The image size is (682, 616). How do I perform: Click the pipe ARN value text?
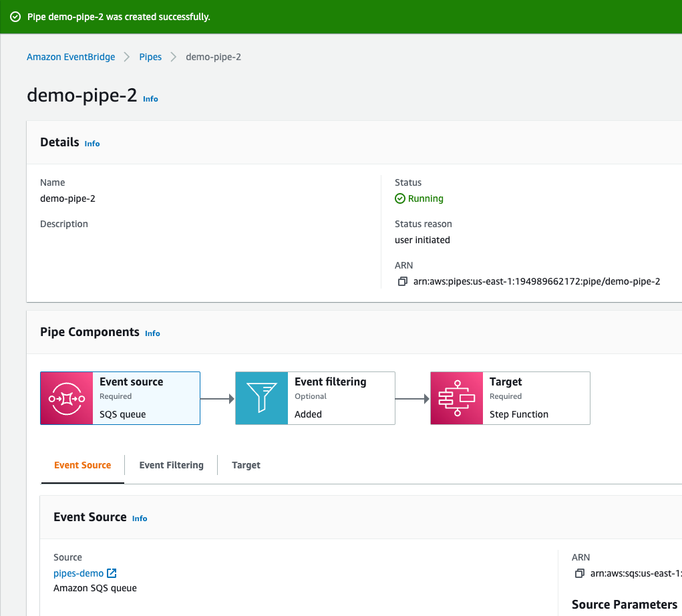coord(537,281)
